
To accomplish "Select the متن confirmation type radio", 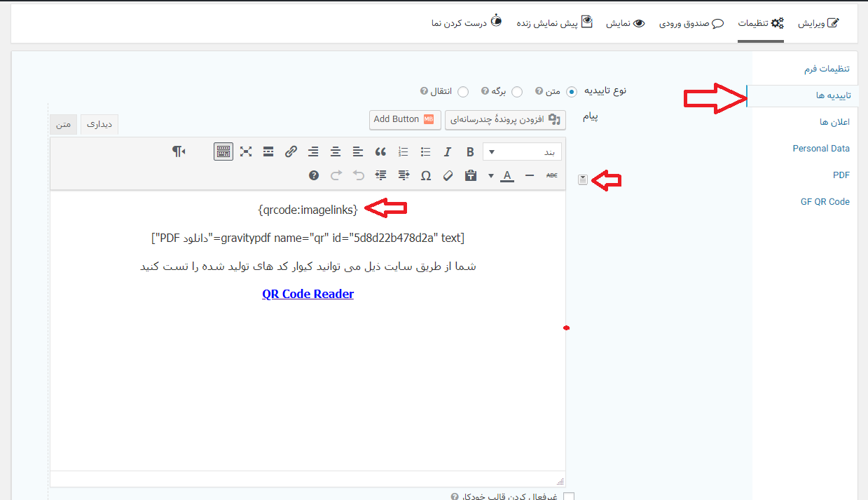I will [x=572, y=92].
